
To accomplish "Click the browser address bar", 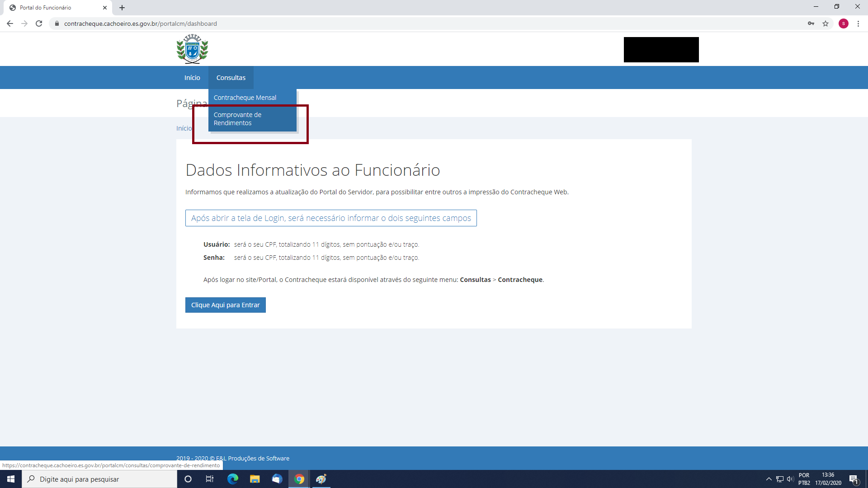I will coord(362,23).
